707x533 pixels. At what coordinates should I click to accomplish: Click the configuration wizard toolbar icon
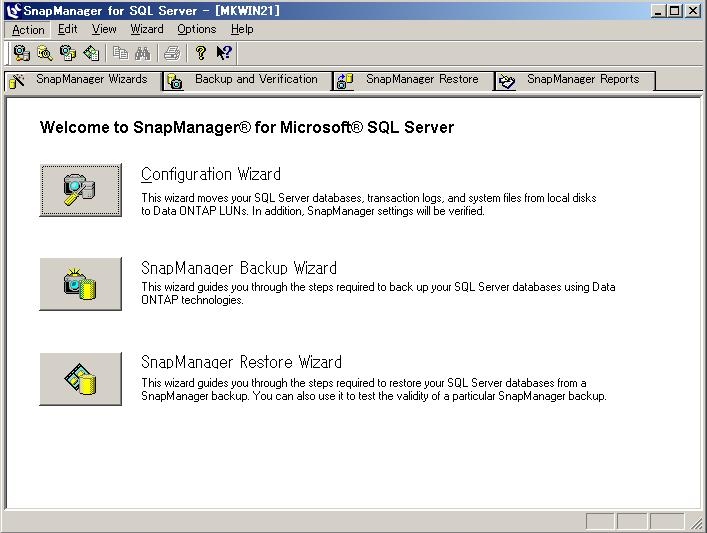click(x=21, y=53)
